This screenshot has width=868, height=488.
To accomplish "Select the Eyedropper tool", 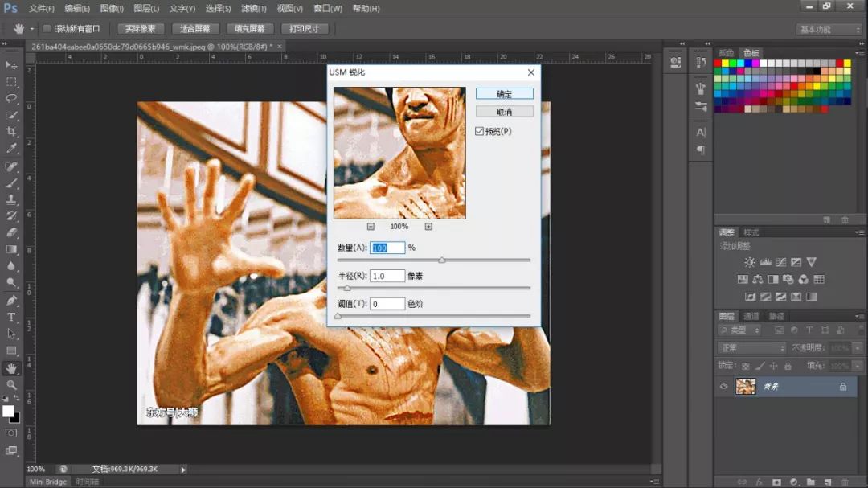I will 11,149.
